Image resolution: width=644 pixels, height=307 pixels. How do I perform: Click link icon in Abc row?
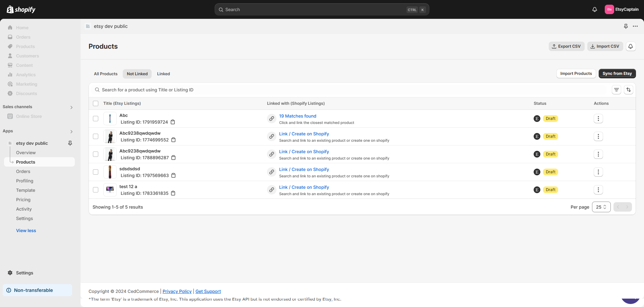coord(272,119)
